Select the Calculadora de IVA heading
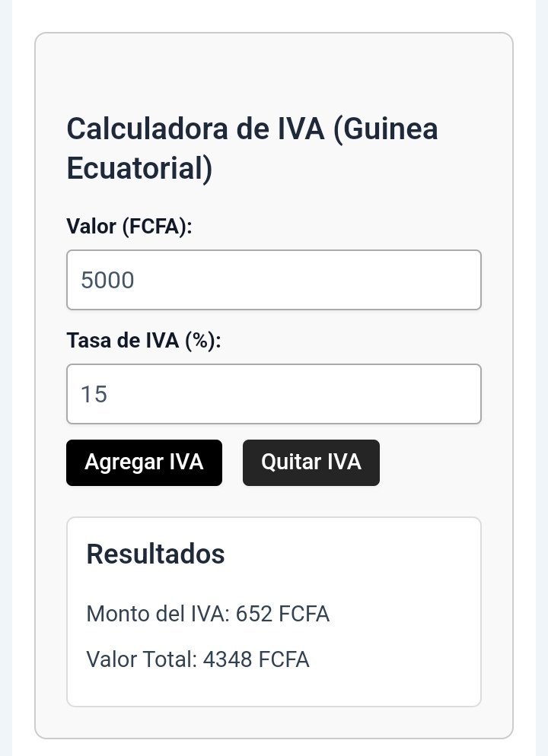 pos(252,148)
